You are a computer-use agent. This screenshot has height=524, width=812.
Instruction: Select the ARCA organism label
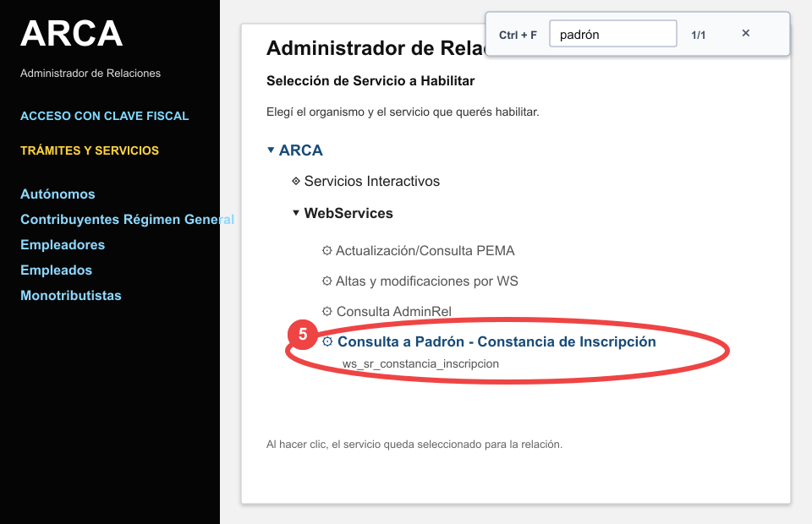301,150
